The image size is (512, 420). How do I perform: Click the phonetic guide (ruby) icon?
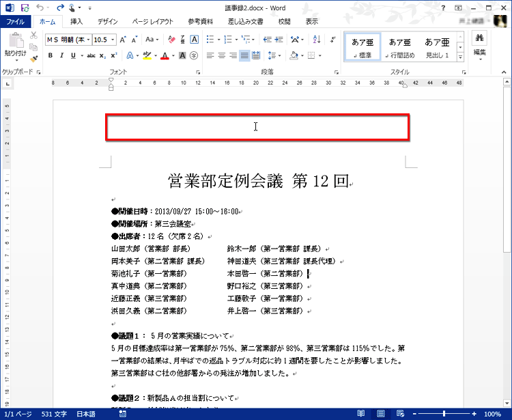pos(182,40)
